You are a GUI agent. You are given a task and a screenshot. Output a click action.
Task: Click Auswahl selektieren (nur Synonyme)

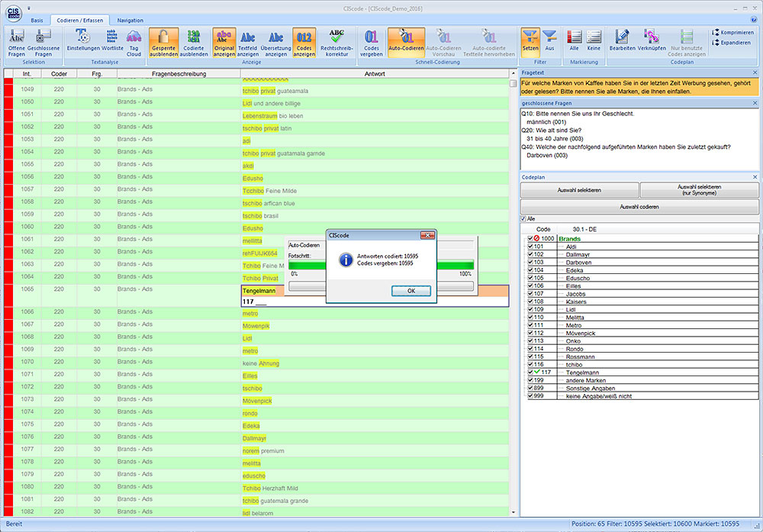(x=699, y=190)
